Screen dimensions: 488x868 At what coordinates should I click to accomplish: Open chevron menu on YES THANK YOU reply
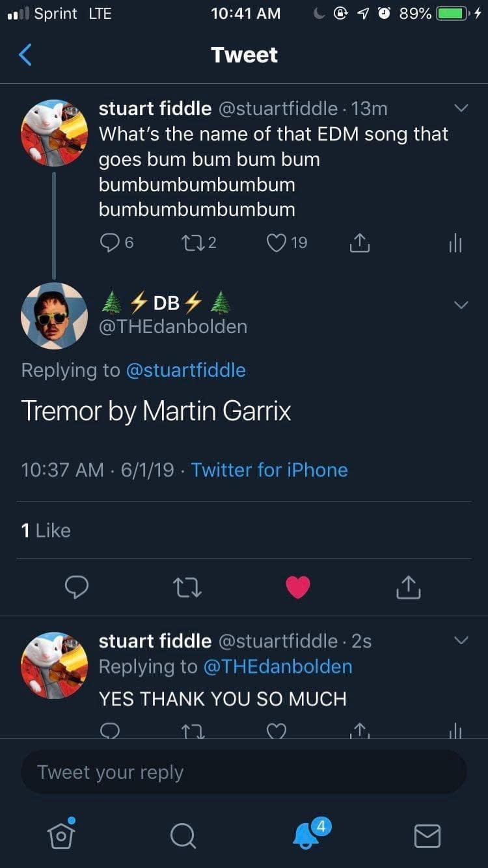coord(461,641)
